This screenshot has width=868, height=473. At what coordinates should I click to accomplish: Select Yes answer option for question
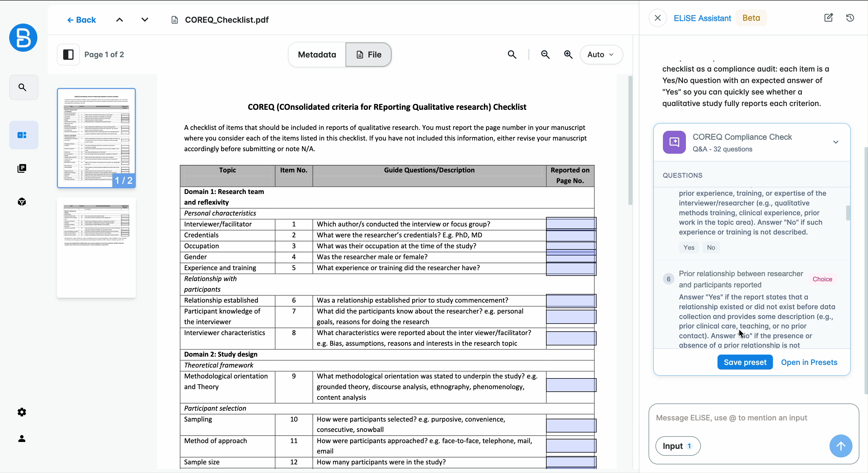pos(688,247)
